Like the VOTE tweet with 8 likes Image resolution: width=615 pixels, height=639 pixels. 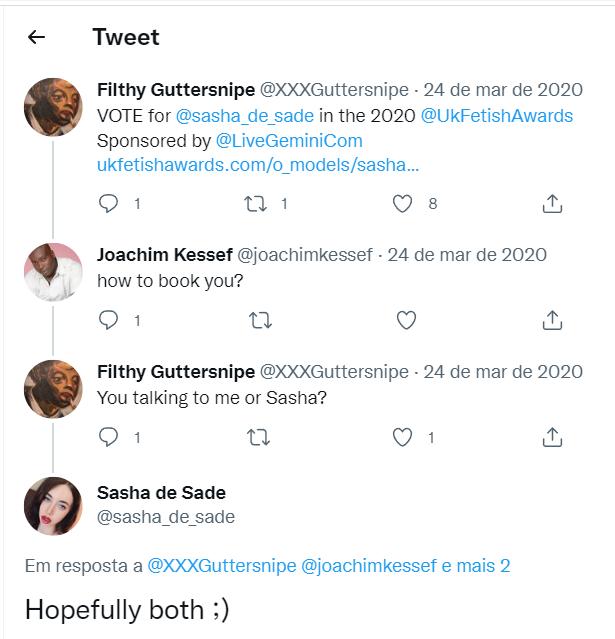[402, 204]
